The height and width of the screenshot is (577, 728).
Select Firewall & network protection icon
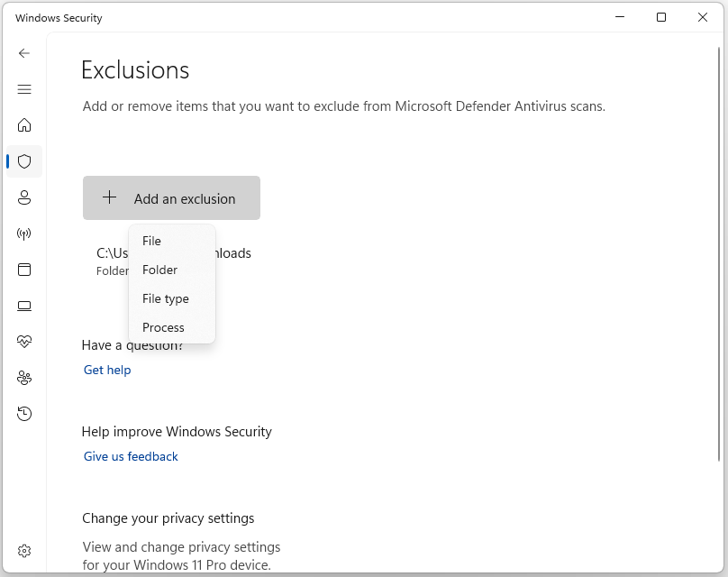[24, 234]
